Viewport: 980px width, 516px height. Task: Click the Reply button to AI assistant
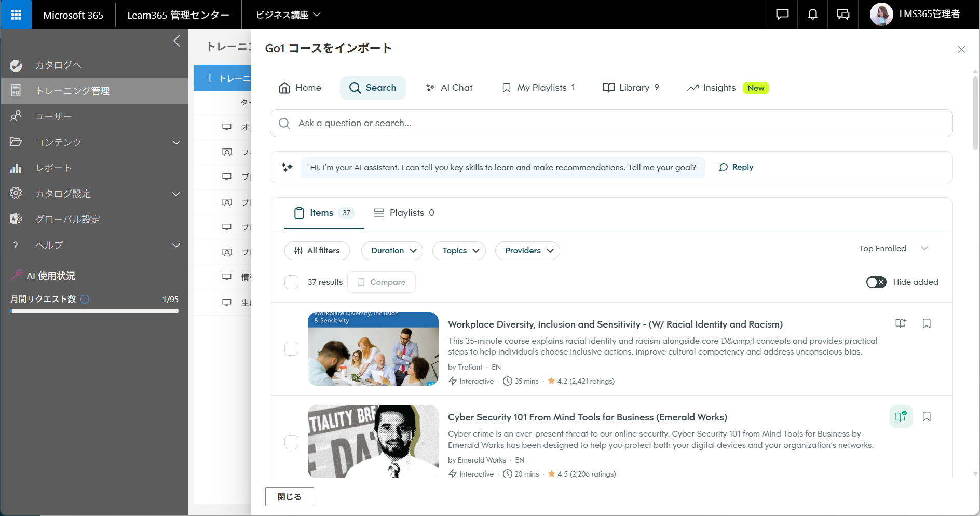736,167
